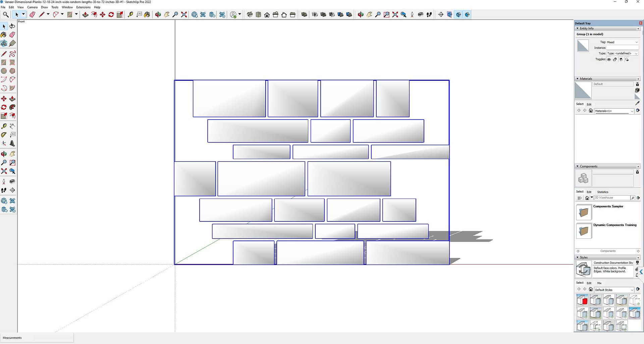This screenshot has height=344, width=644.
Task: Choose the Follow Me tool in left toolbar
Action: click(12, 107)
